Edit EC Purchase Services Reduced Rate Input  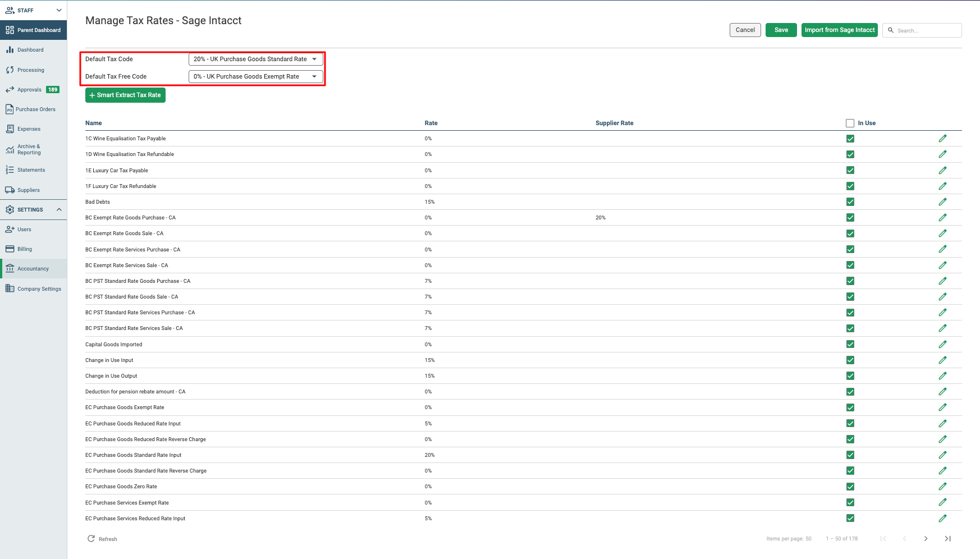(x=942, y=518)
